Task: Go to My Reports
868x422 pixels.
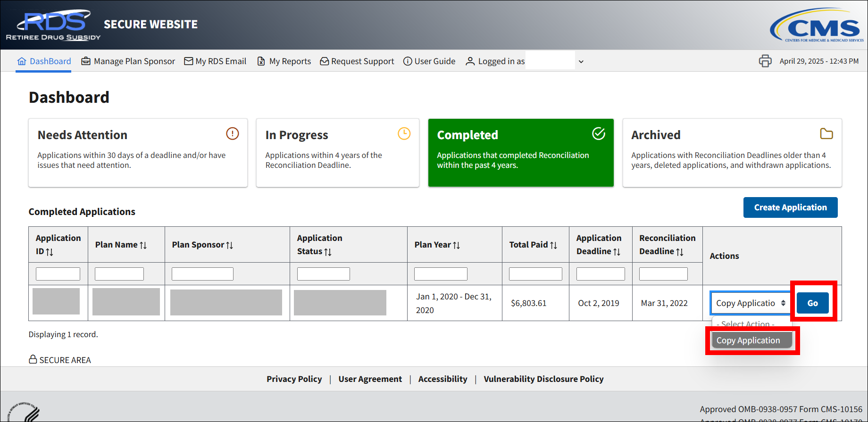Action: (284, 61)
